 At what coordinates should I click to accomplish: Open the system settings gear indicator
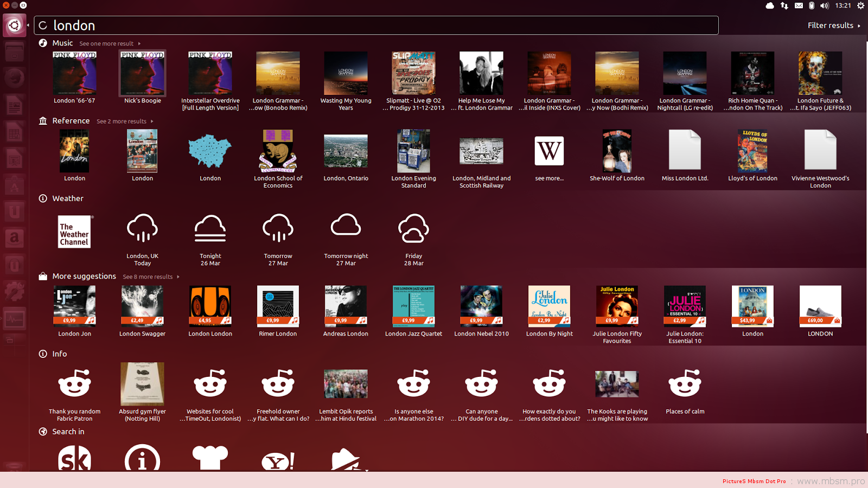click(860, 5)
